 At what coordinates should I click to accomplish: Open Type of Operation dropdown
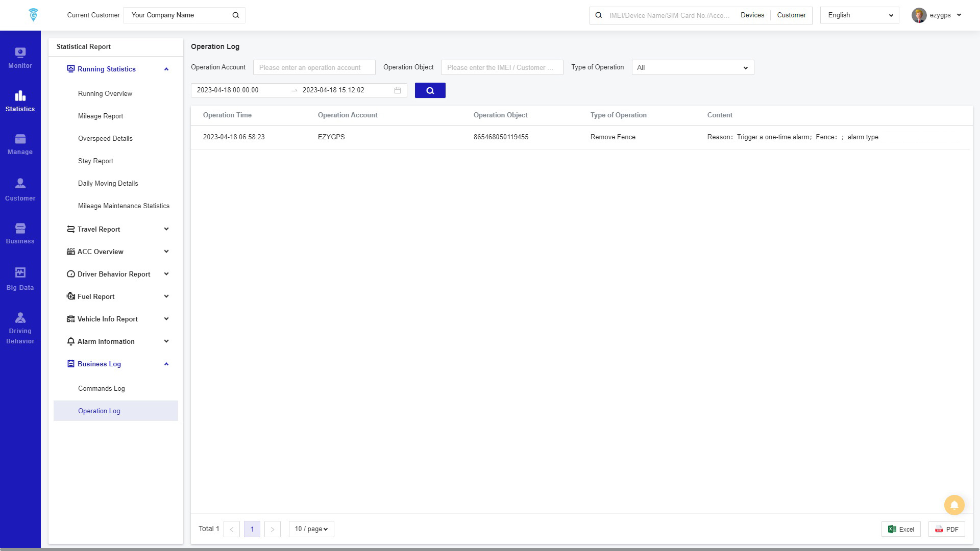pos(693,67)
